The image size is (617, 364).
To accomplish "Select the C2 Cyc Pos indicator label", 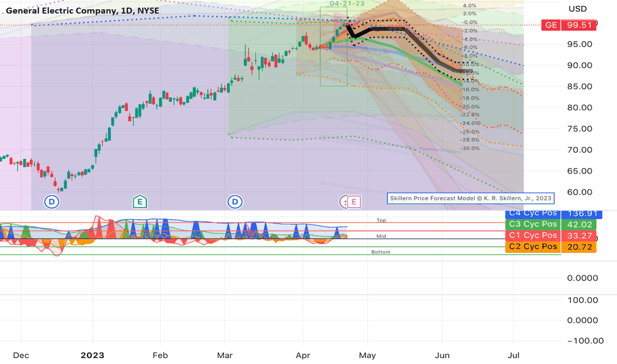I will point(533,247).
